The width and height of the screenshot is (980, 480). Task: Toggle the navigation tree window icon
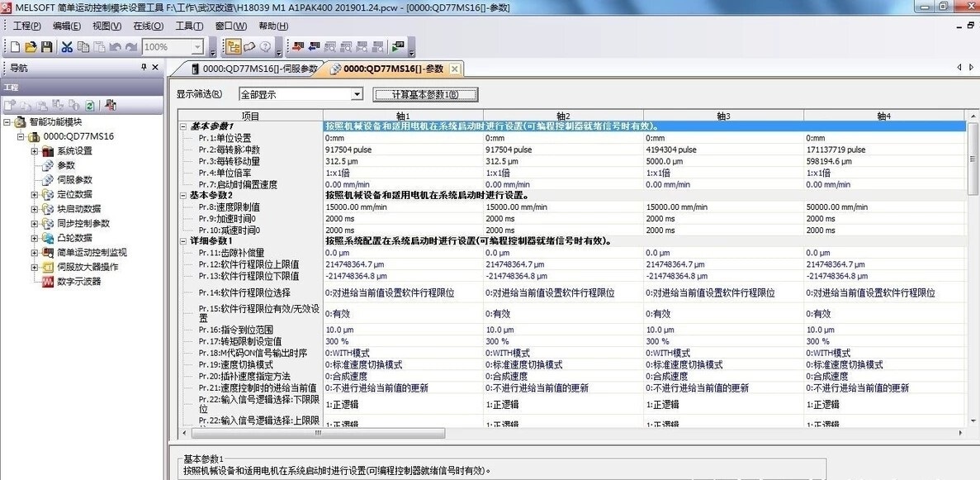(x=234, y=47)
